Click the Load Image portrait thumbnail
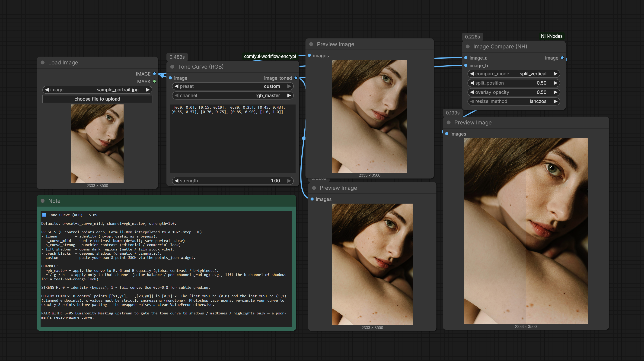644x361 pixels. (97, 144)
